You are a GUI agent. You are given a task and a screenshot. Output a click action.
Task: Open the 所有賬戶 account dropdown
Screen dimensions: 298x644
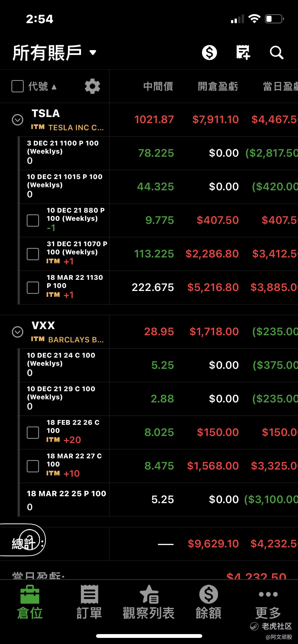click(x=54, y=53)
